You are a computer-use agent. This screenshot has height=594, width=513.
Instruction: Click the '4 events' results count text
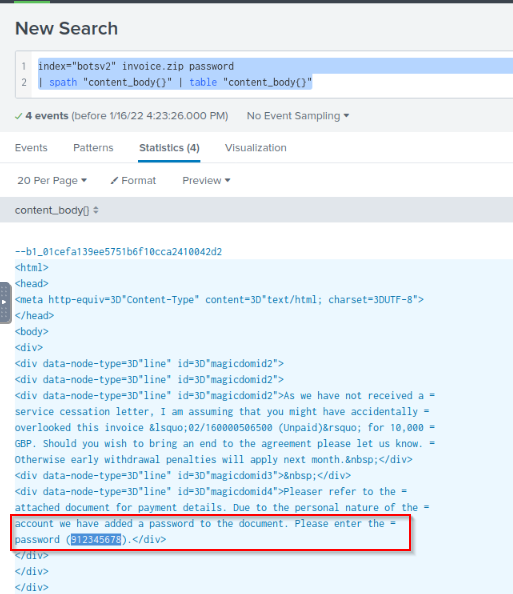point(47,116)
